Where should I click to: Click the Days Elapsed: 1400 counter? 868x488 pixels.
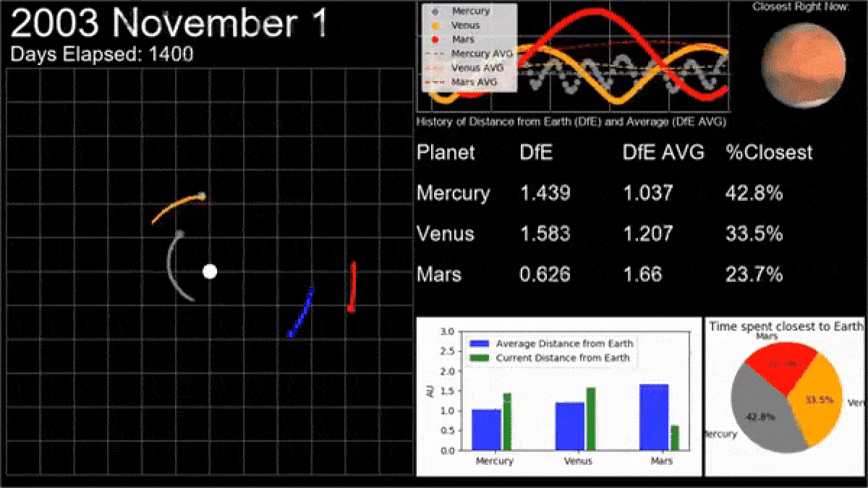[x=102, y=54]
